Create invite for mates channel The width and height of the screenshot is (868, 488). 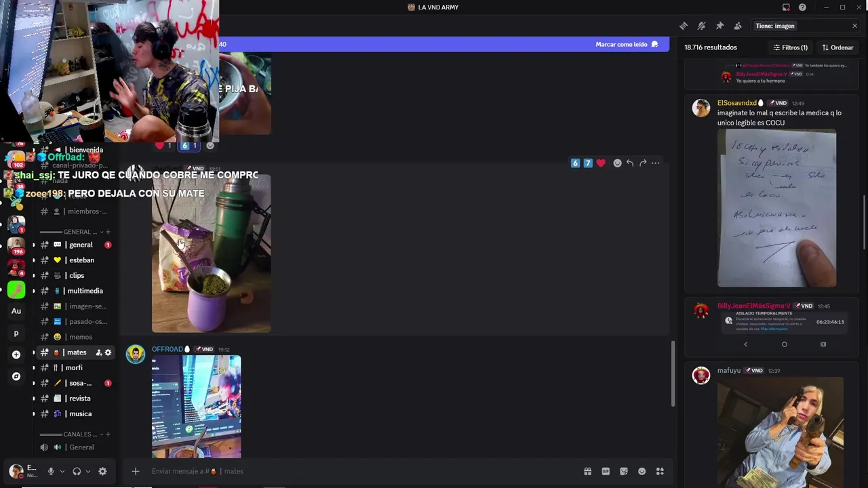(x=98, y=352)
